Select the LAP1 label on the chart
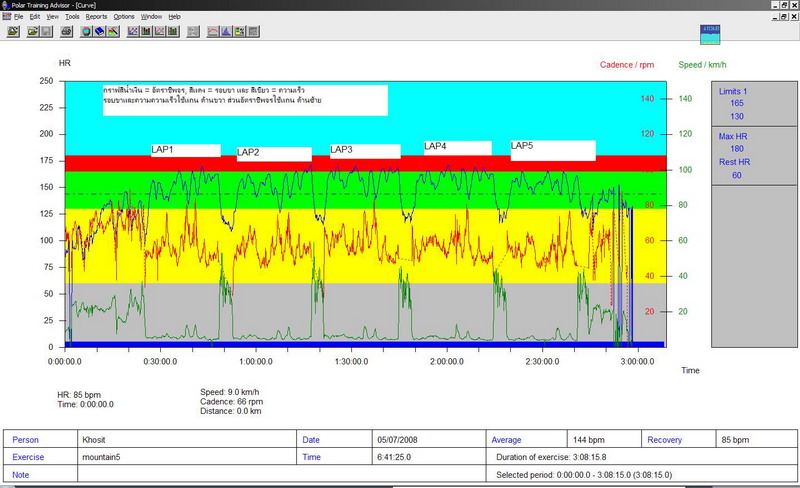Image resolution: width=800 pixels, height=488 pixels. pos(185,150)
